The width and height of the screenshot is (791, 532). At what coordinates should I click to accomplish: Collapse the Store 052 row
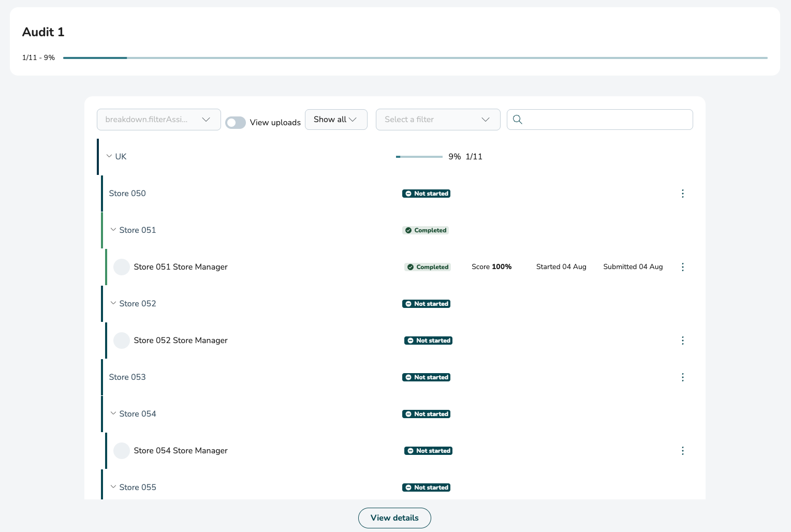pos(113,303)
